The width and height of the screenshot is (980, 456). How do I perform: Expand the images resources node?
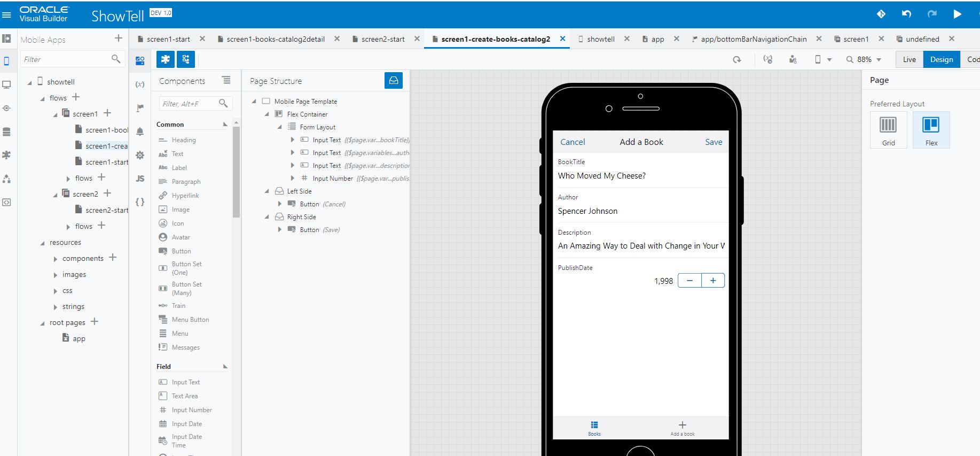(x=55, y=275)
